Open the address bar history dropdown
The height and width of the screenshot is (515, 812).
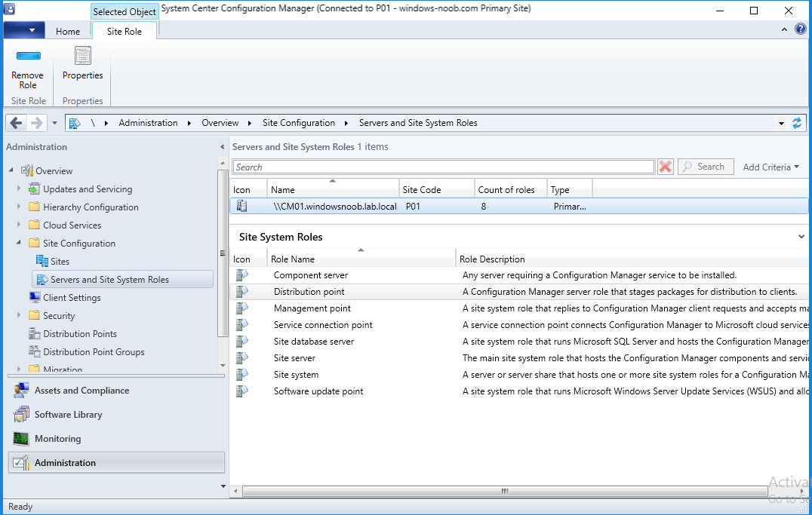click(782, 123)
